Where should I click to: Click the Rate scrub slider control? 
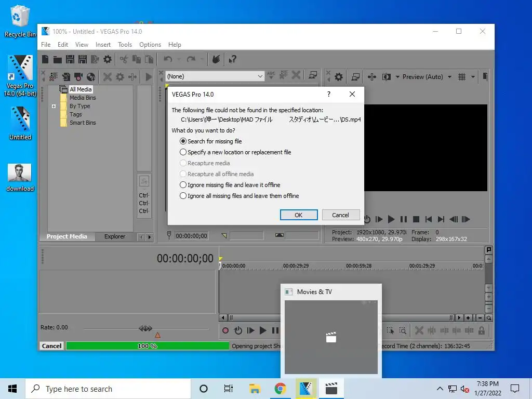click(x=145, y=328)
